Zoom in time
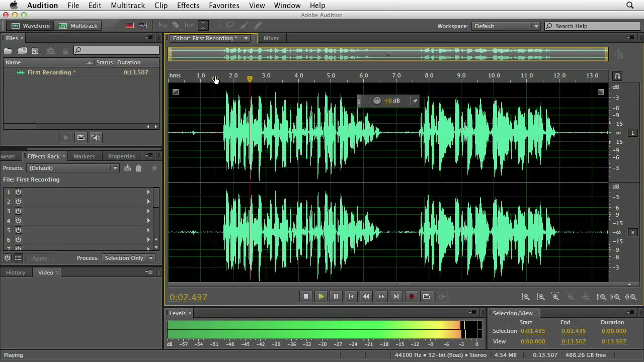 pyautogui.click(x=555, y=297)
